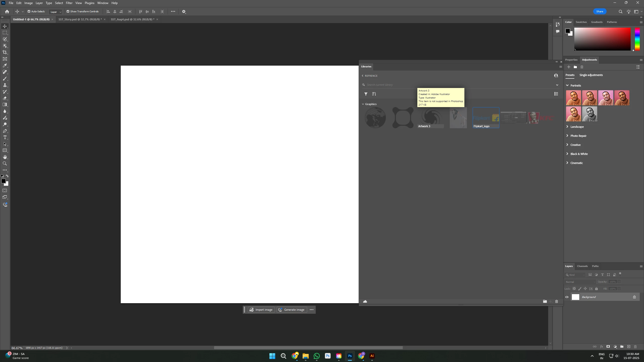Collapse the Portraits presets group

(567, 85)
